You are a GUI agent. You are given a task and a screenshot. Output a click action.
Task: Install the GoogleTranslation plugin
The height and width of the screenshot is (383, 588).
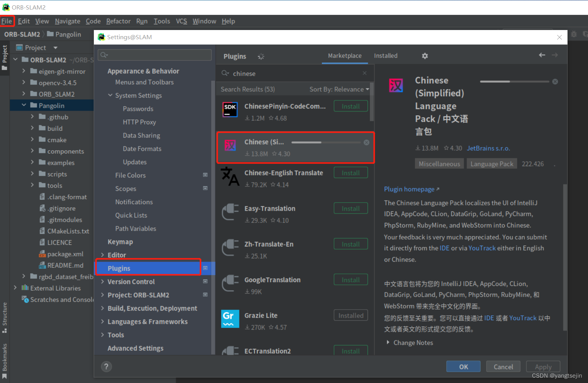click(351, 280)
